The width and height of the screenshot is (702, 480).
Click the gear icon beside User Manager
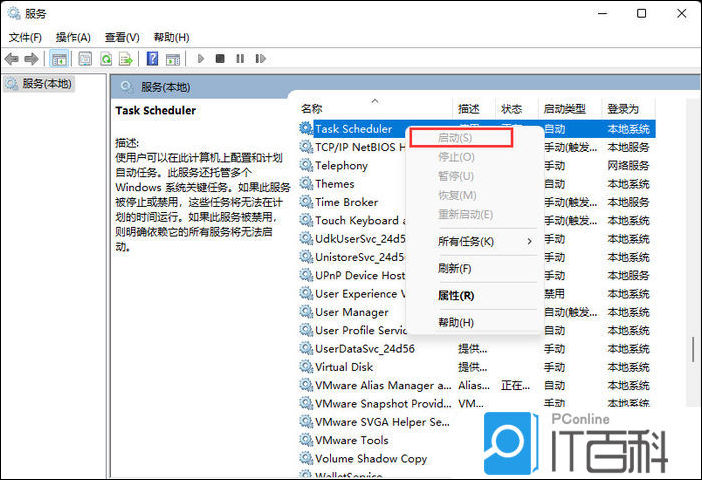306,312
